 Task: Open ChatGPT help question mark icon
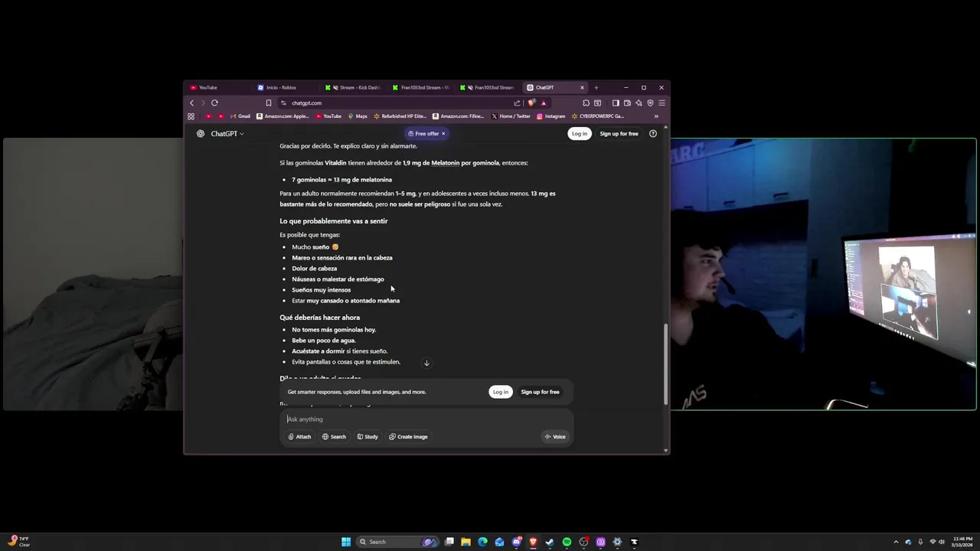click(x=653, y=133)
